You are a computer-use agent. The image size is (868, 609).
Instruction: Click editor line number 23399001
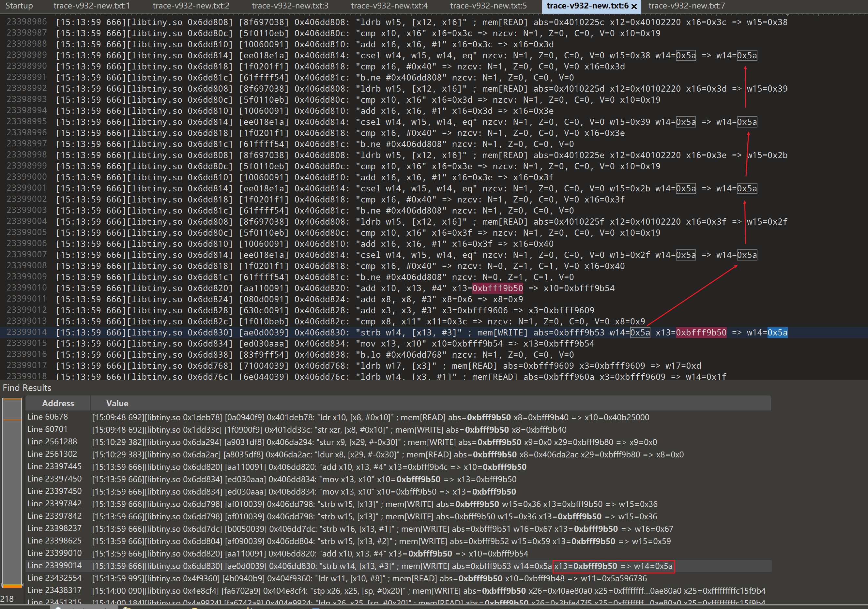(x=26, y=188)
